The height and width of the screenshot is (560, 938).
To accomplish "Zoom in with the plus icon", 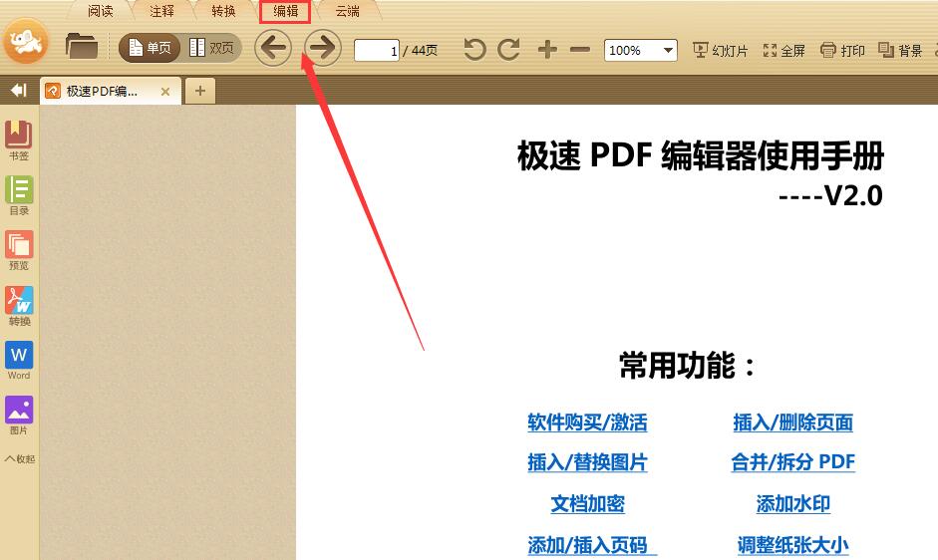I will pyautogui.click(x=547, y=50).
